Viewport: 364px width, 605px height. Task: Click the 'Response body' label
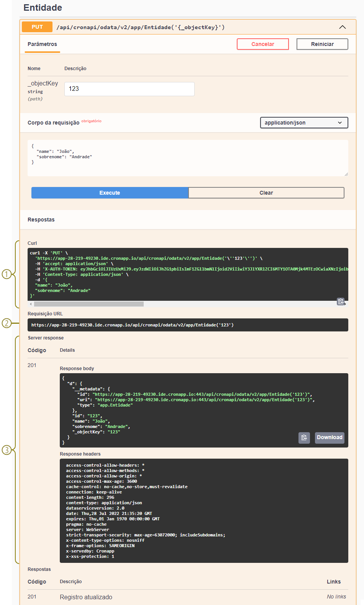tap(77, 369)
